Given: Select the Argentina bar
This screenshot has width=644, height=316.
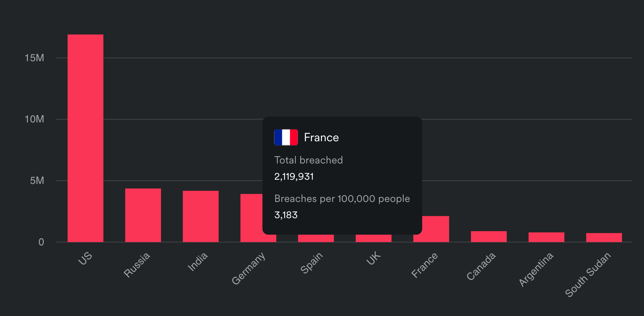Looking at the screenshot, I should (x=546, y=237).
